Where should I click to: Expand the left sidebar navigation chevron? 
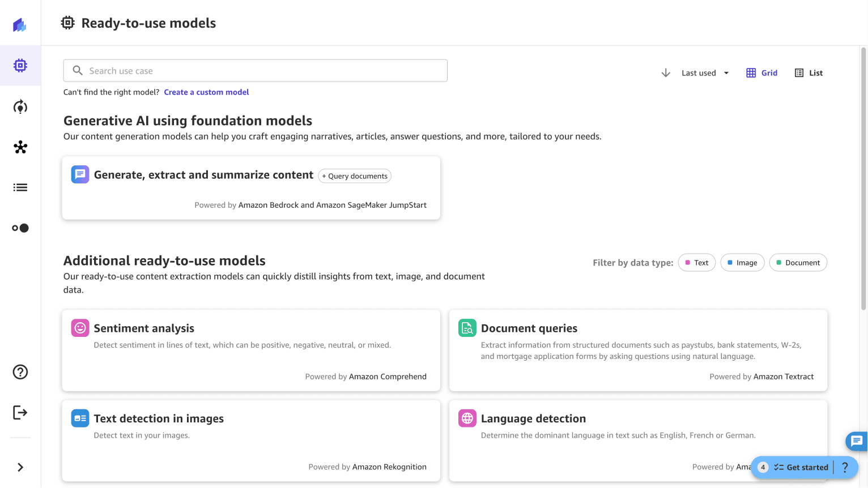[20, 468]
